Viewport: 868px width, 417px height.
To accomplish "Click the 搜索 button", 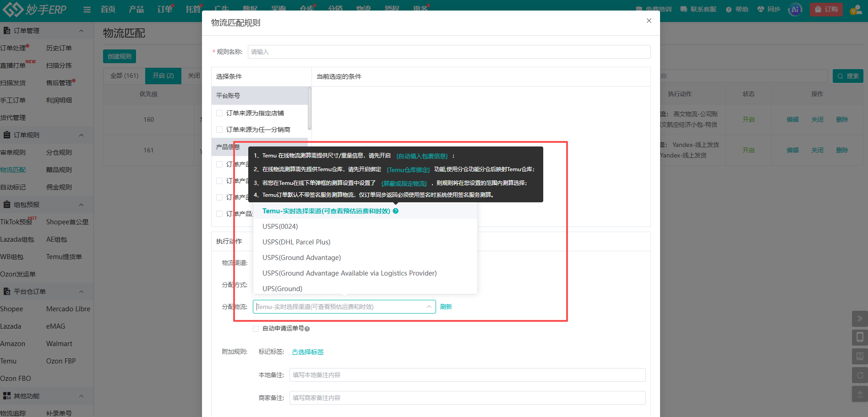I will click(x=848, y=76).
